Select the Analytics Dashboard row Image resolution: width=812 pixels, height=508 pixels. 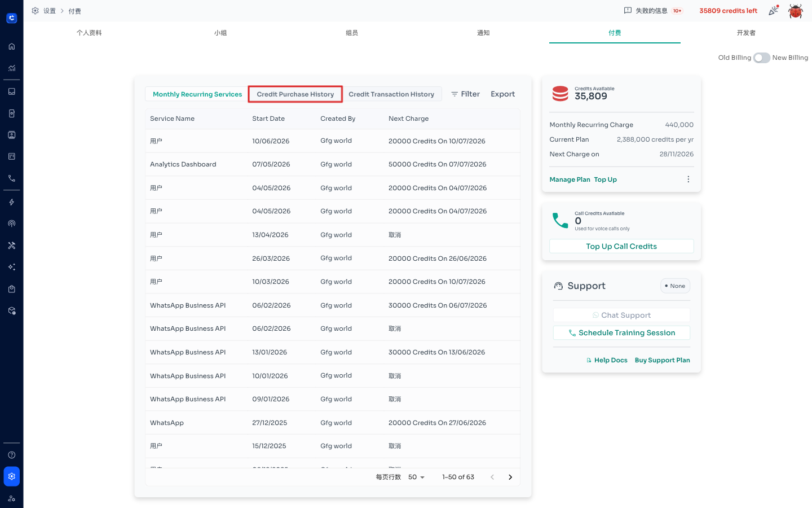coord(333,164)
